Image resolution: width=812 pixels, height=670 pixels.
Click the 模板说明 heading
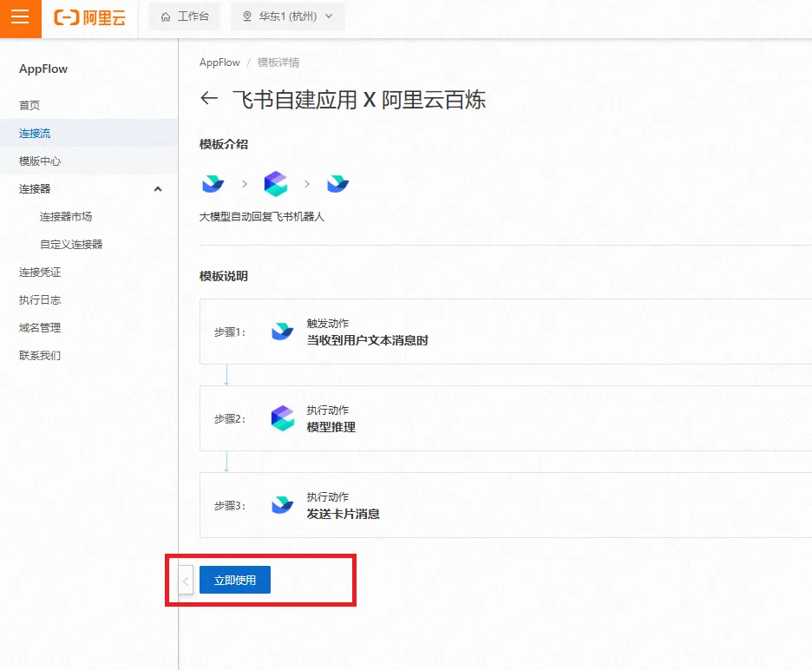coord(224,276)
